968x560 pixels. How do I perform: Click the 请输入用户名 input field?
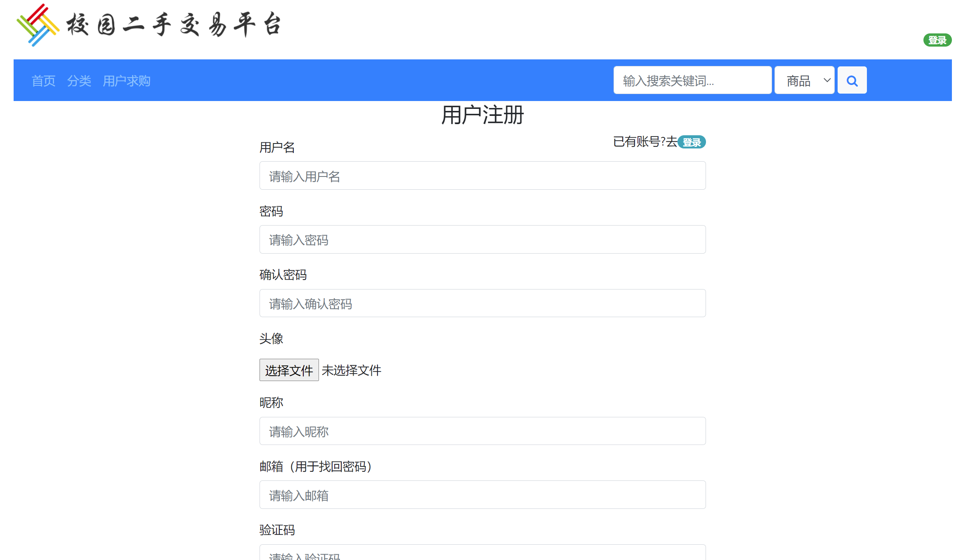(482, 176)
